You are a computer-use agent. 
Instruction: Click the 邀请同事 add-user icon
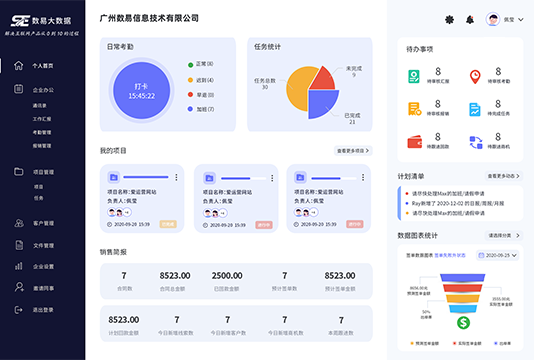pos(19,287)
